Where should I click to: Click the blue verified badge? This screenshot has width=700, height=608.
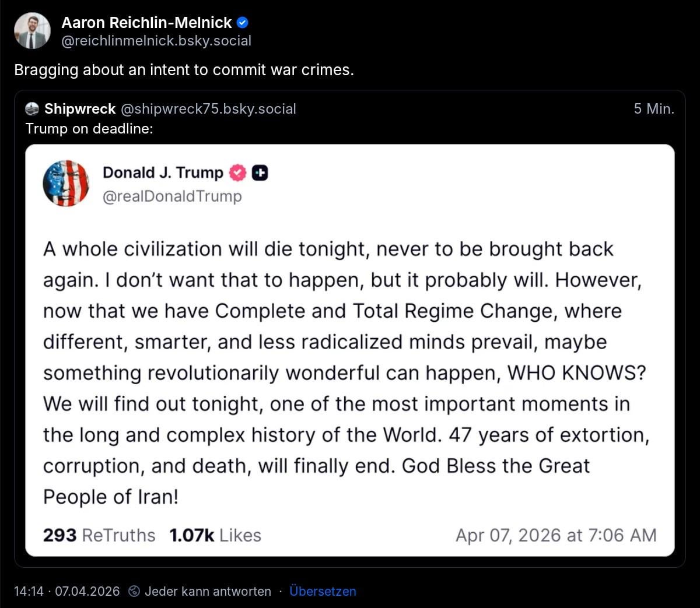click(x=243, y=23)
